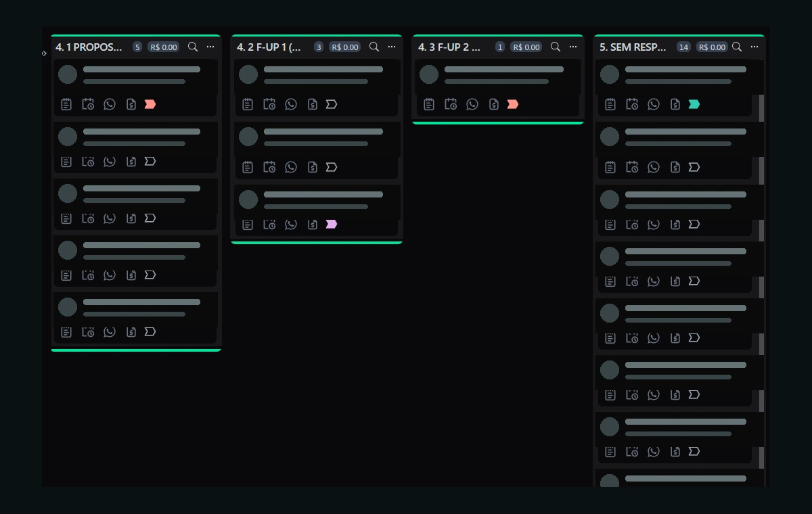Open notes on the pink-tagged 4.2 F-UP 1 card
The image size is (812, 514).
pyautogui.click(x=248, y=224)
